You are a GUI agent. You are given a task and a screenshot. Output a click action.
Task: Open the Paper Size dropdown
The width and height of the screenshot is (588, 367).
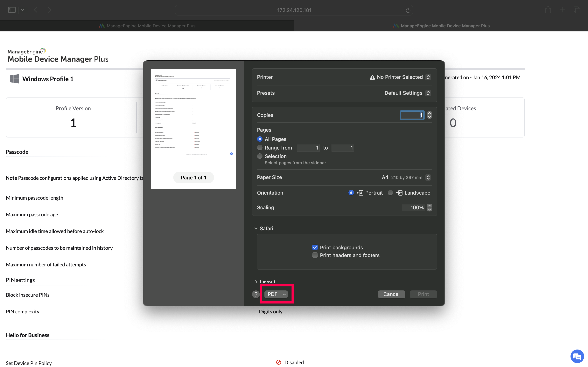(428, 177)
